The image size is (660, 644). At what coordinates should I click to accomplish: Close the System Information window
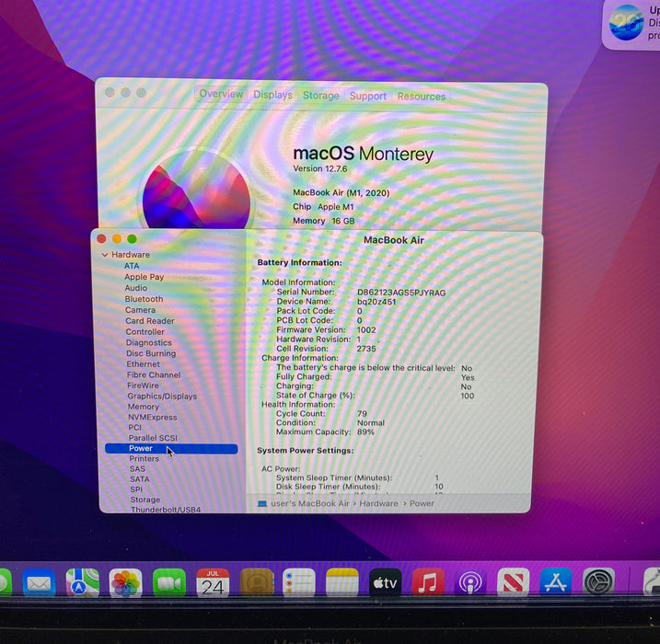click(x=101, y=238)
